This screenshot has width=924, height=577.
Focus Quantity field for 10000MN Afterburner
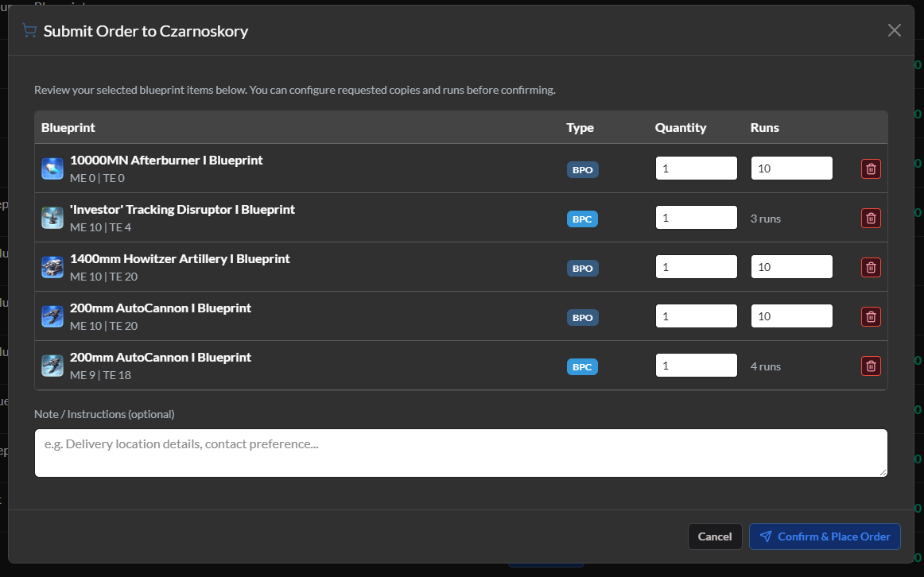click(696, 168)
